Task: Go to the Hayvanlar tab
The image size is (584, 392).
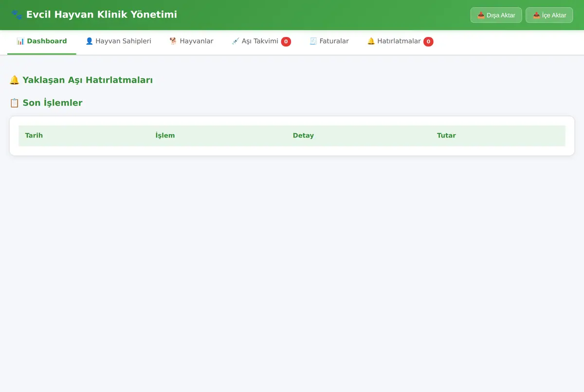Action: coord(191,41)
